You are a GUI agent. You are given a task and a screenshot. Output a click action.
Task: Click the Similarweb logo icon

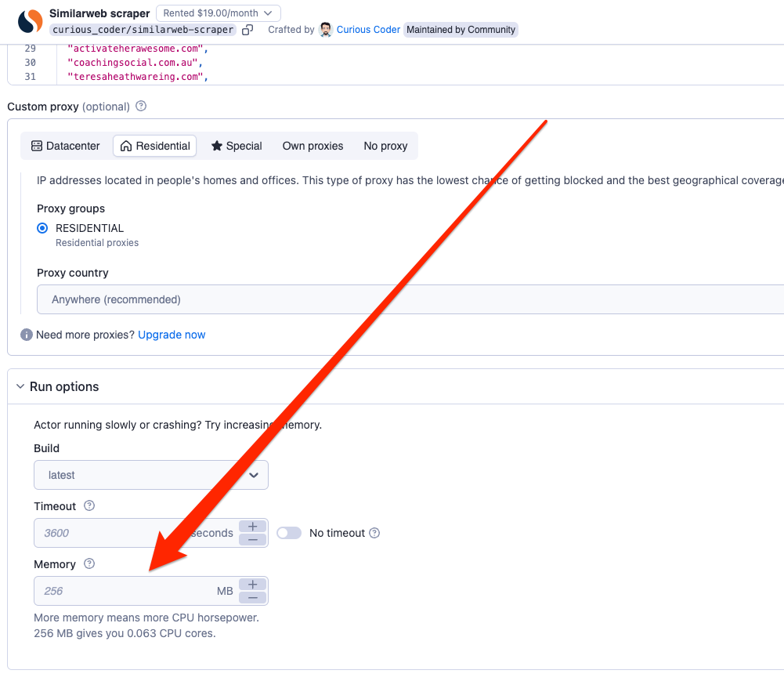coord(30,21)
